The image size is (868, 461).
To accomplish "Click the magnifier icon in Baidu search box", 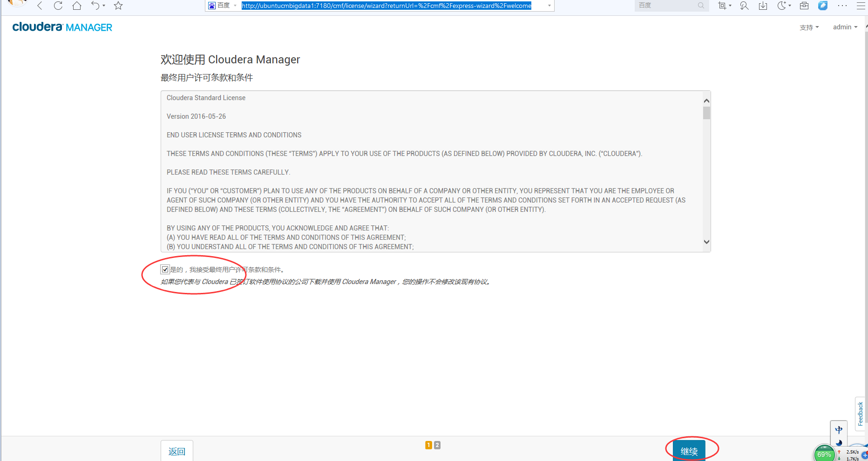I will click(x=701, y=6).
